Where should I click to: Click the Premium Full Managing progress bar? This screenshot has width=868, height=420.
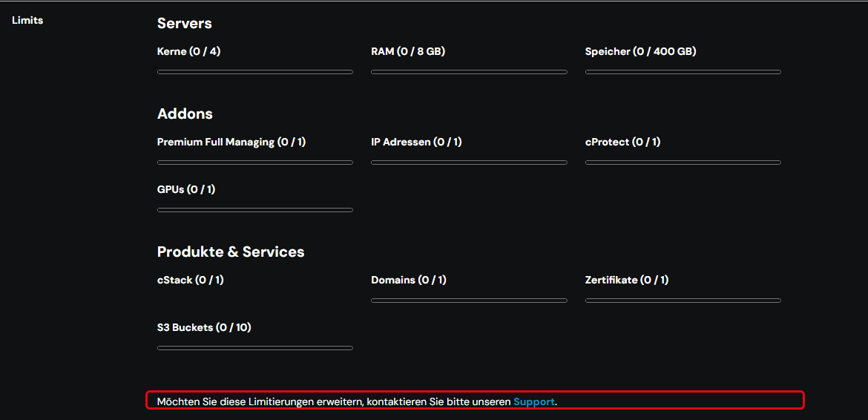pos(255,163)
